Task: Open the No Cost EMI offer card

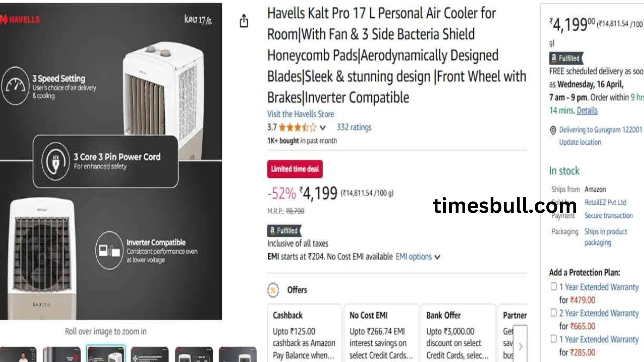Action: pyautogui.click(x=381, y=334)
